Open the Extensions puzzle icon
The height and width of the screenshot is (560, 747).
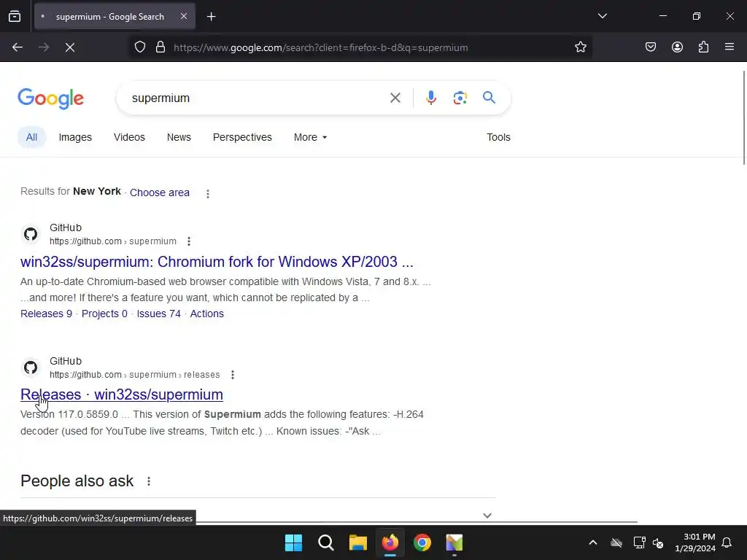pyautogui.click(x=703, y=47)
